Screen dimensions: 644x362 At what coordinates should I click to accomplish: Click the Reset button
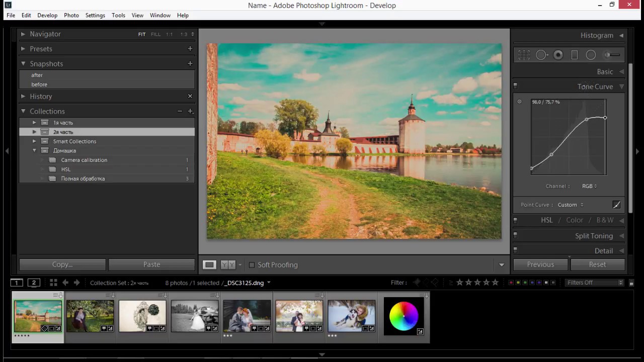pos(597,264)
